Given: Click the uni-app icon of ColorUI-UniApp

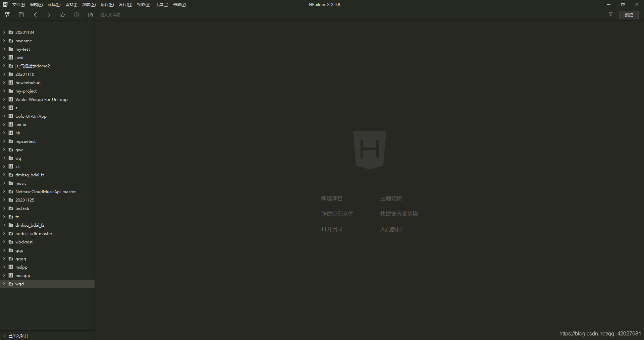Looking at the screenshot, I should (11, 116).
